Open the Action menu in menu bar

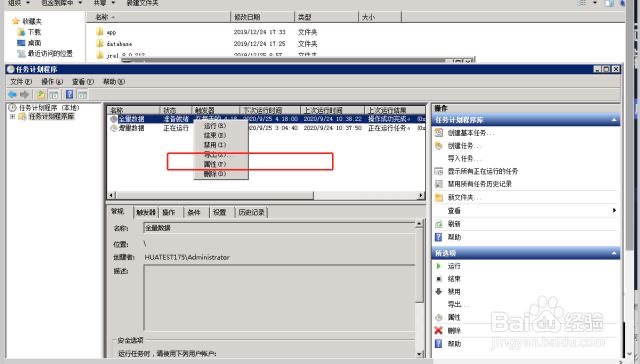pos(52,82)
